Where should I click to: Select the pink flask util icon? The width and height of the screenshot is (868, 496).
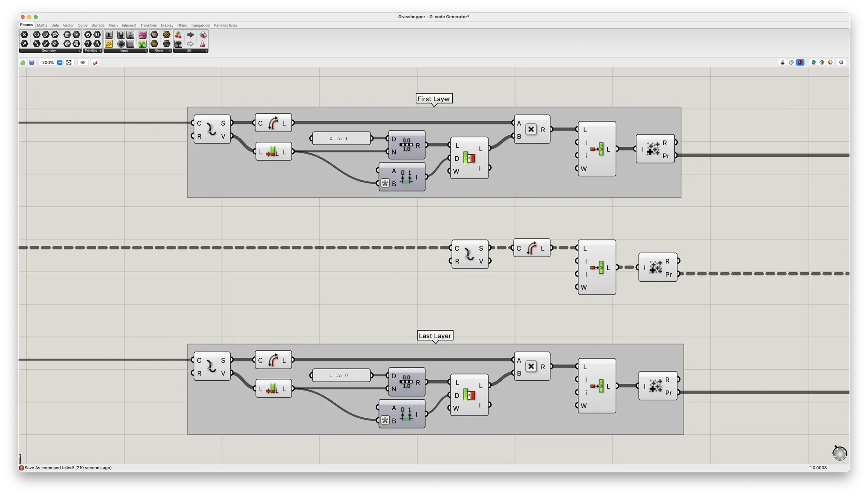pos(203,44)
